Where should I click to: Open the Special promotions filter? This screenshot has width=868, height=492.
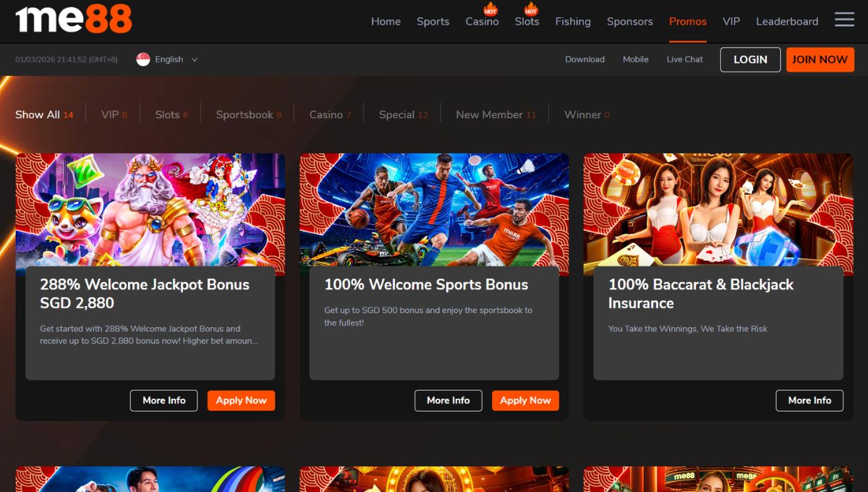coord(397,114)
